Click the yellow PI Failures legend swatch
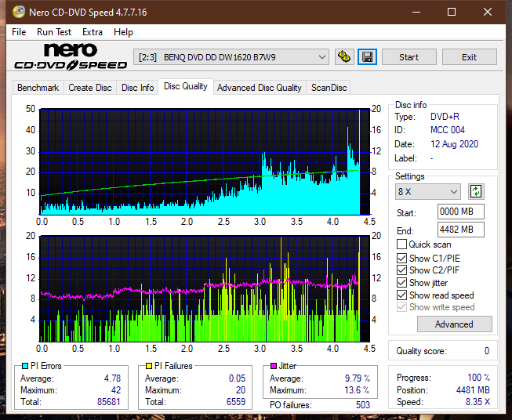Image resolution: width=512 pixels, height=420 pixels. coord(149,366)
